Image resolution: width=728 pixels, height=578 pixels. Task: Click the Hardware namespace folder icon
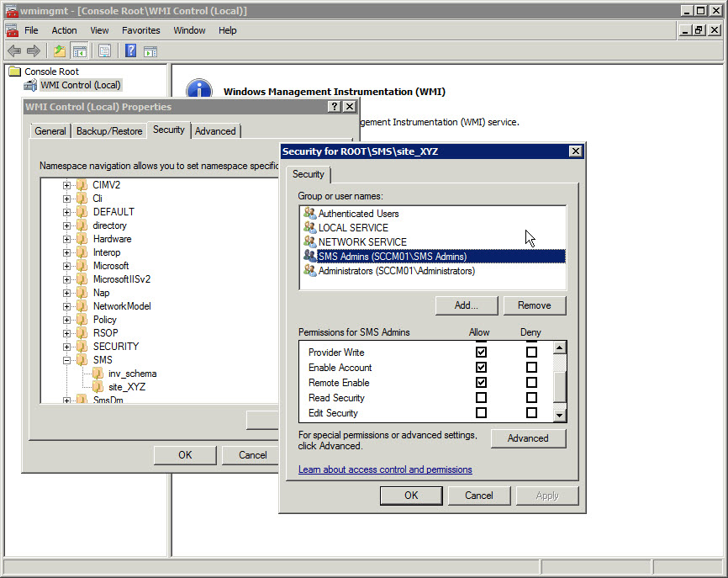coord(82,239)
